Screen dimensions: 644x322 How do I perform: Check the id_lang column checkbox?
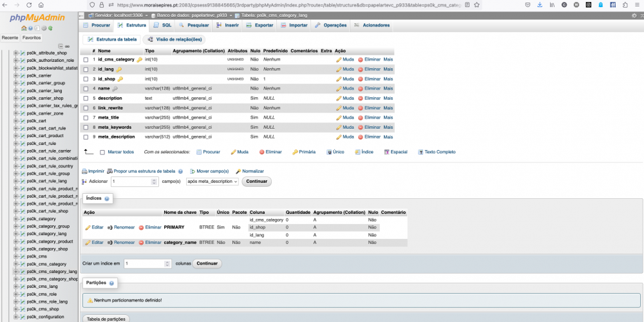pyautogui.click(x=86, y=70)
